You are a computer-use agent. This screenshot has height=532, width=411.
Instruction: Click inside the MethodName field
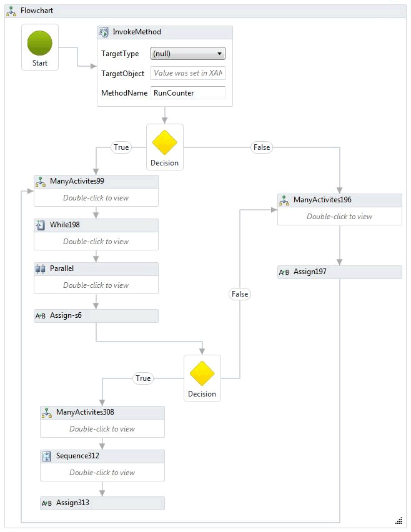coord(188,93)
